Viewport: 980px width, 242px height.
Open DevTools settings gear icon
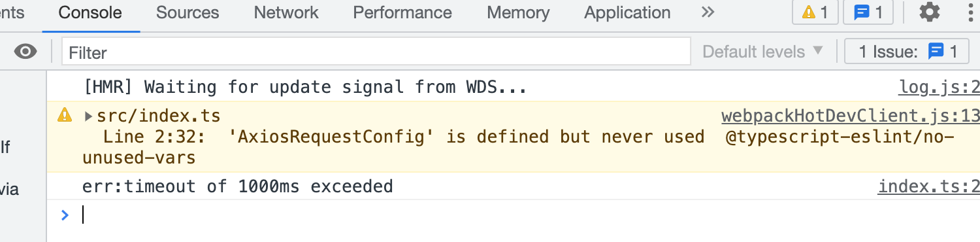tap(929, 12)
